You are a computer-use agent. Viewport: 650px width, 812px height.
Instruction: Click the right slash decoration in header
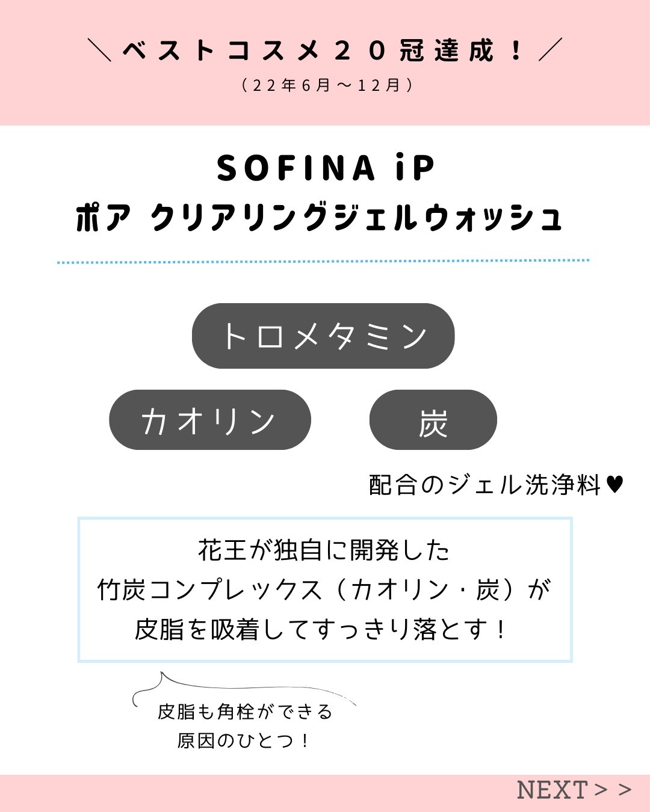550,49
